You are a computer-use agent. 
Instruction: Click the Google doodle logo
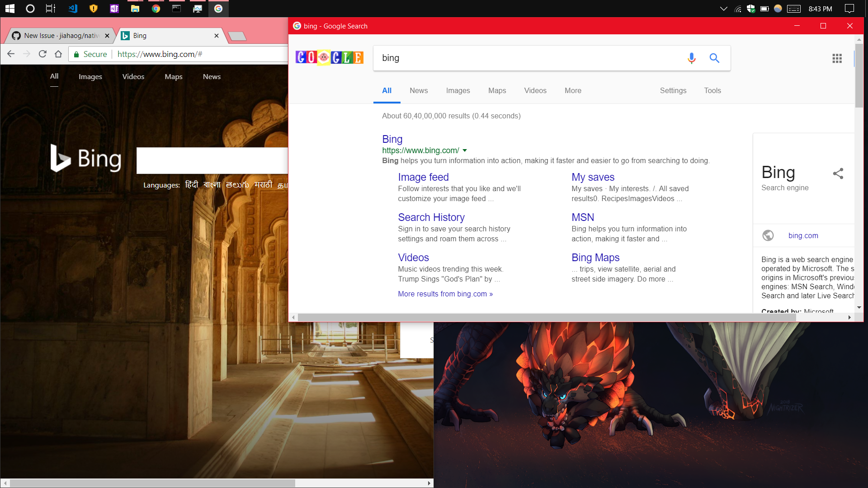click(329, 57)
